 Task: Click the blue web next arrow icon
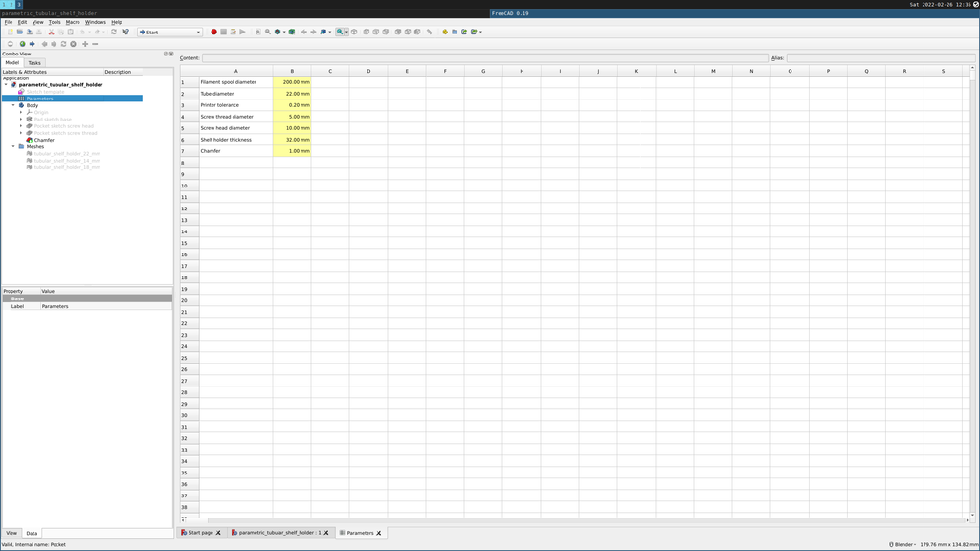32,44
